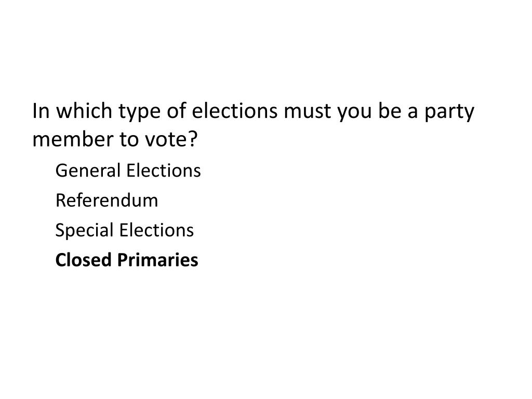Choose the "Referendum" answer option
Image resolution: width=532 pixels, height=399 pixels.
coord(107,200)
